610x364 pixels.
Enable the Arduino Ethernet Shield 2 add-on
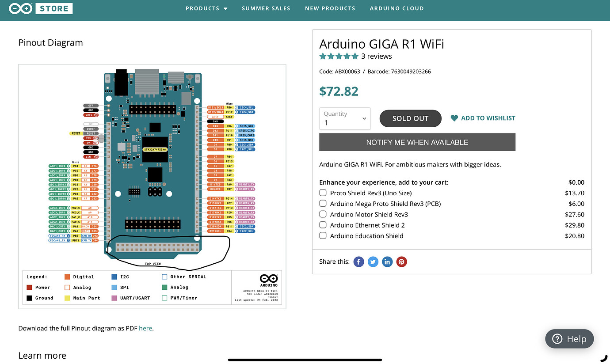coord(323,224)
